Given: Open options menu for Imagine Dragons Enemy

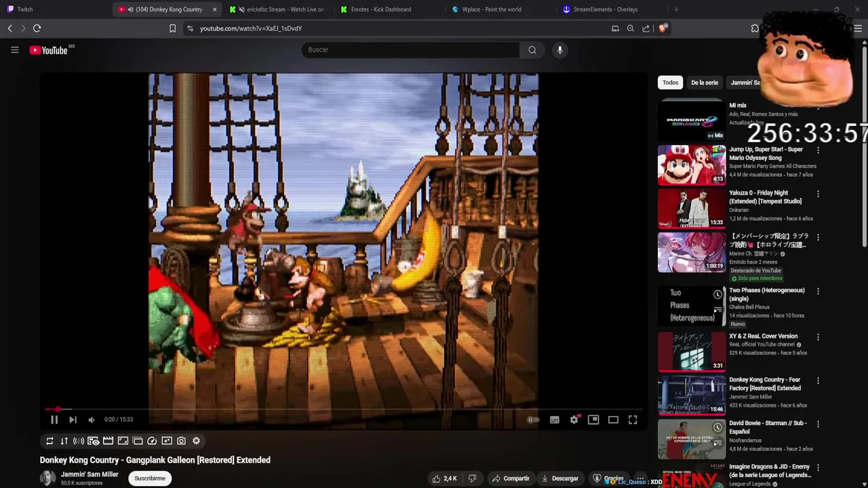Looking at the screenshot, I should click(818, 468).
